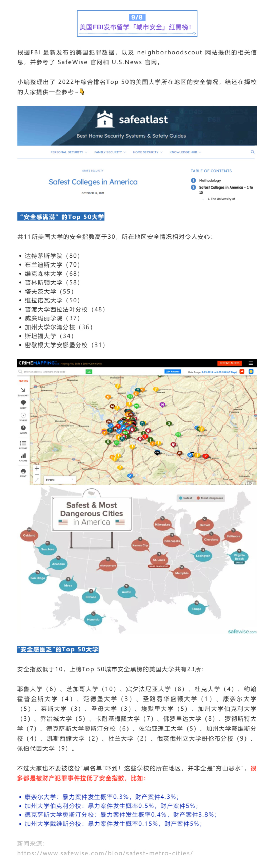Image resolution: width=275 pixels, height=868 pixels.
Task: Open the Summary arrow icon in CrimeMapping
Action: (x=23, y=390)
